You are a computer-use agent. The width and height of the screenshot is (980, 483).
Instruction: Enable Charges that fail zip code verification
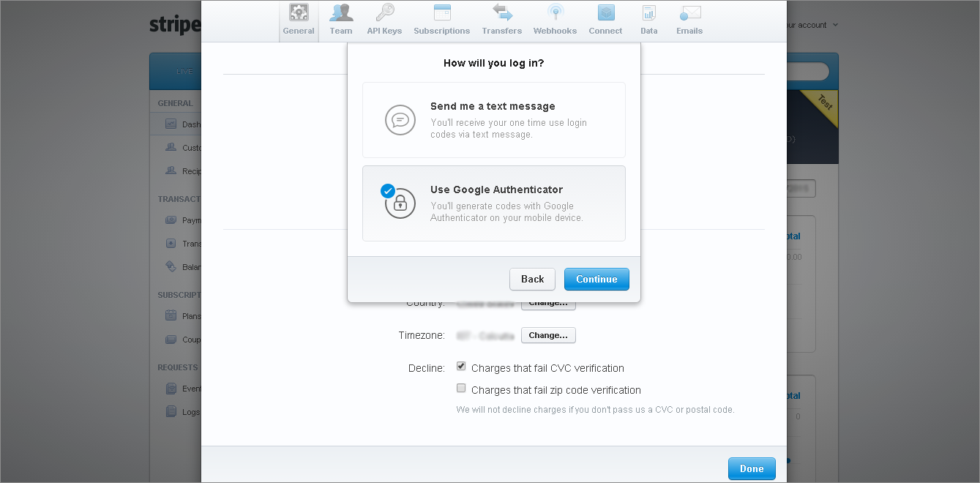coord(461,388)
